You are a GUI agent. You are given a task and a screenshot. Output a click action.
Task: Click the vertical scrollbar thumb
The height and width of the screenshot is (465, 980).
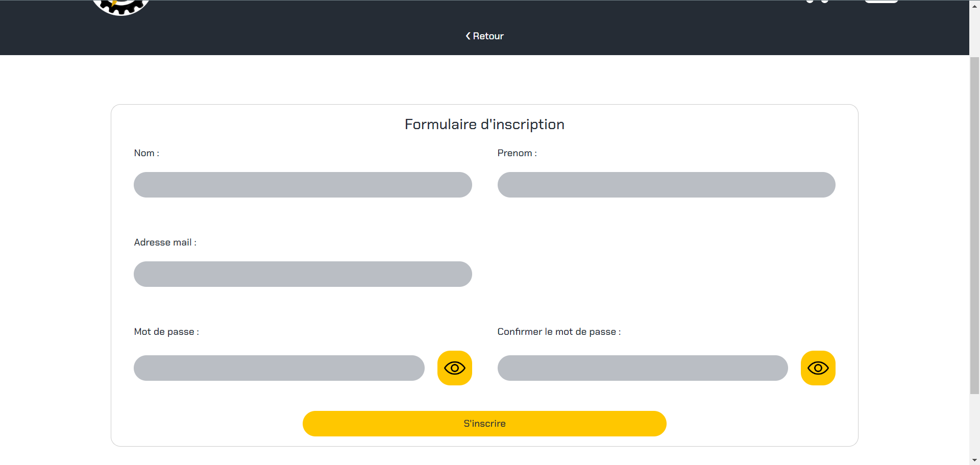click(x=974, y=225)
